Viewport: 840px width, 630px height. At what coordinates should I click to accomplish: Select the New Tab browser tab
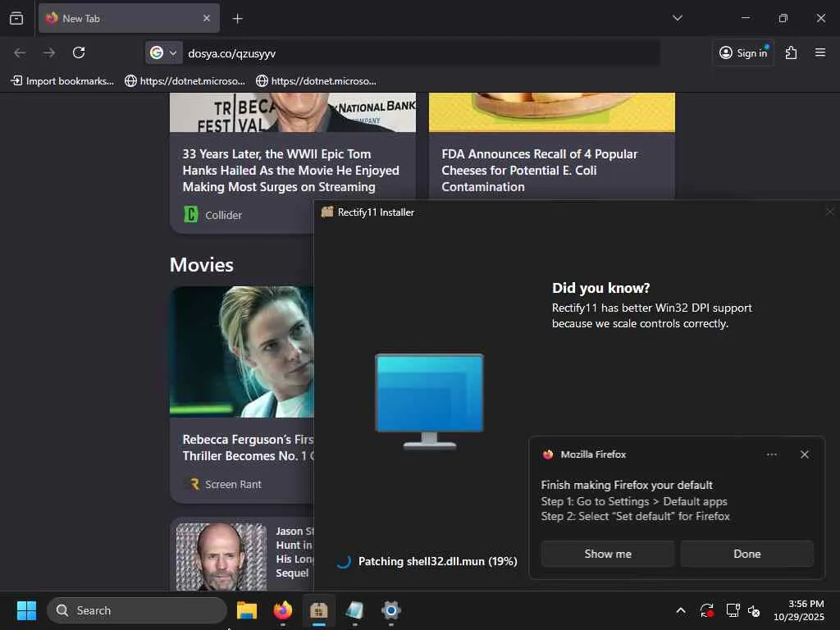[129, 18]
